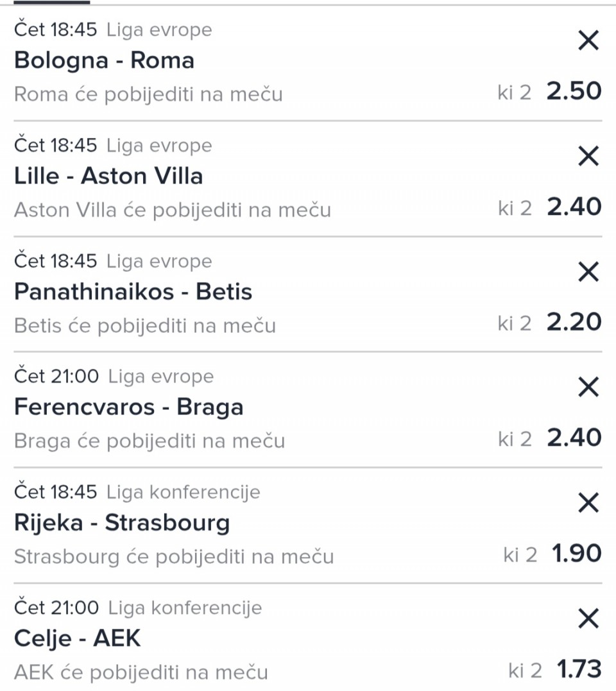
Task: Tap "Aston Villa će pobijediti na meču" text
Action: (173, 210)
